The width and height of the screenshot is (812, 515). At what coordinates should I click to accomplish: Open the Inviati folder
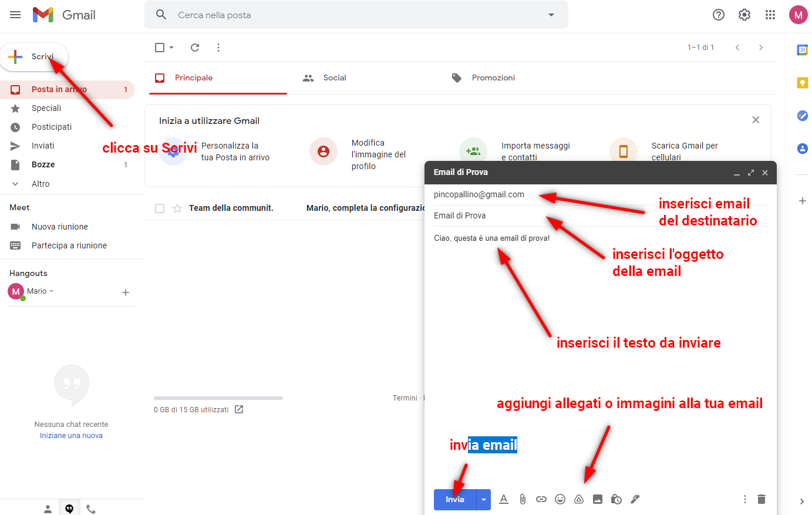click(68, 146)
